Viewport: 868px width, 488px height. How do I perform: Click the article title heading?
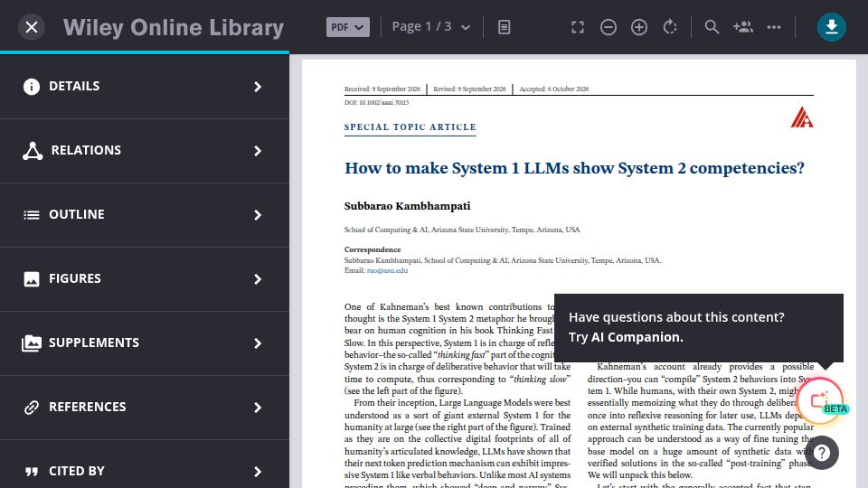tap(574, 168)
